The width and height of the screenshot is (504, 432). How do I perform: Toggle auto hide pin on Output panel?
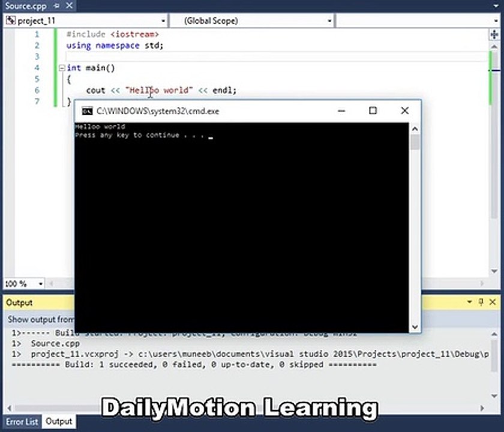coord(481,302)
